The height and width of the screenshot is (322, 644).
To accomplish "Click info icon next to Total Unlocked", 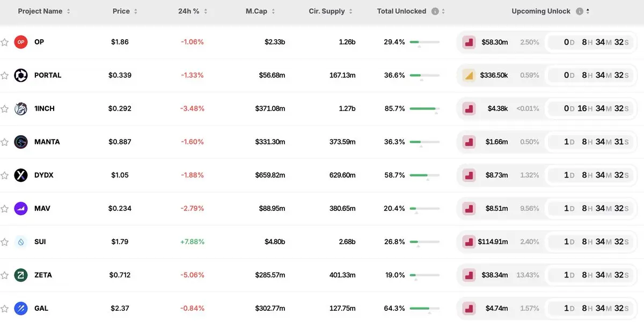I will click(435, 11).
